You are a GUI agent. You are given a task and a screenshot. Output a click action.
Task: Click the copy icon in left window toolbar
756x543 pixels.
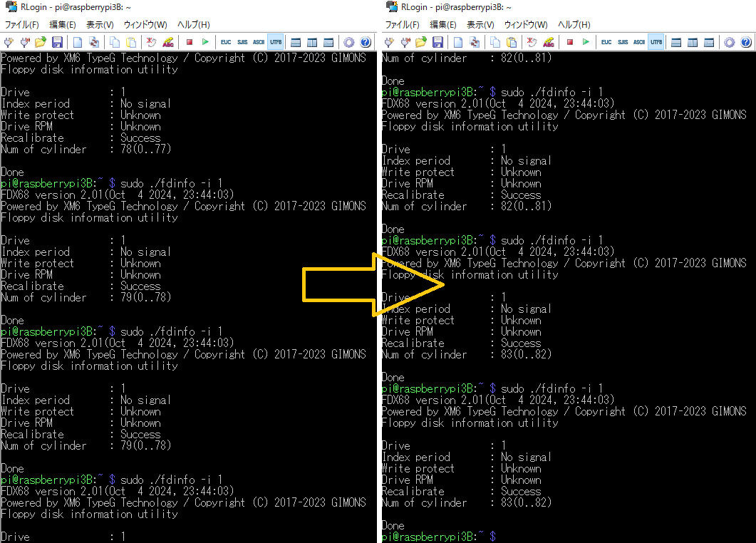tap(114, 42)
